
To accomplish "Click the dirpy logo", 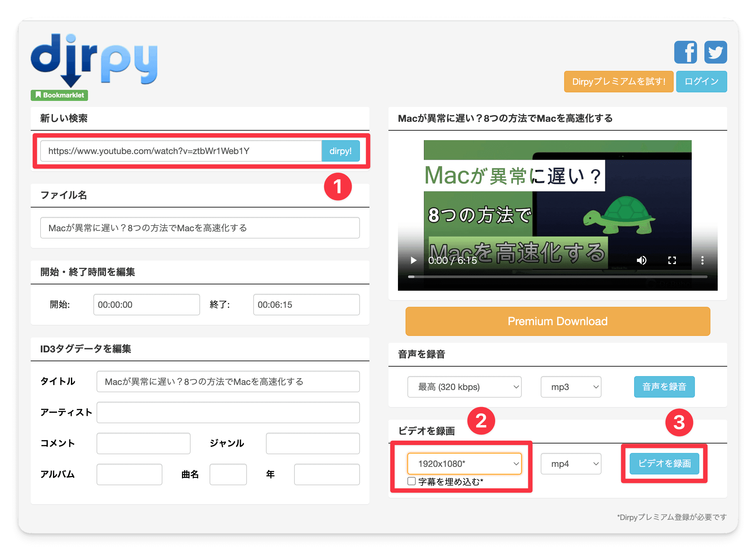I will (94, 60).
